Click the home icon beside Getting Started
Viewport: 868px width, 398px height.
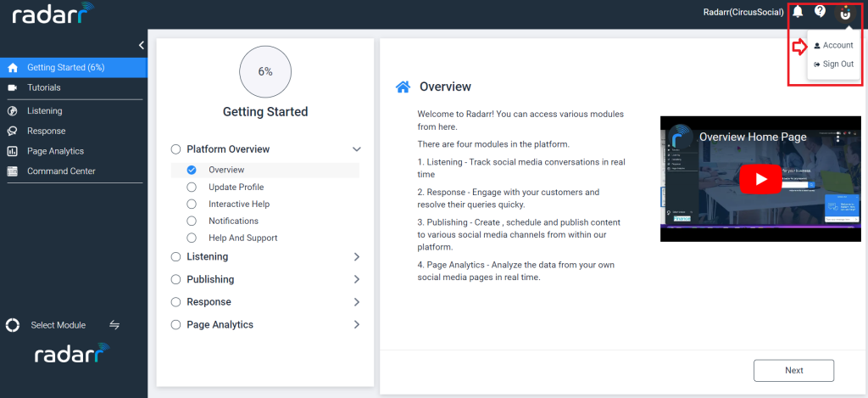click(x=13, y=68)
